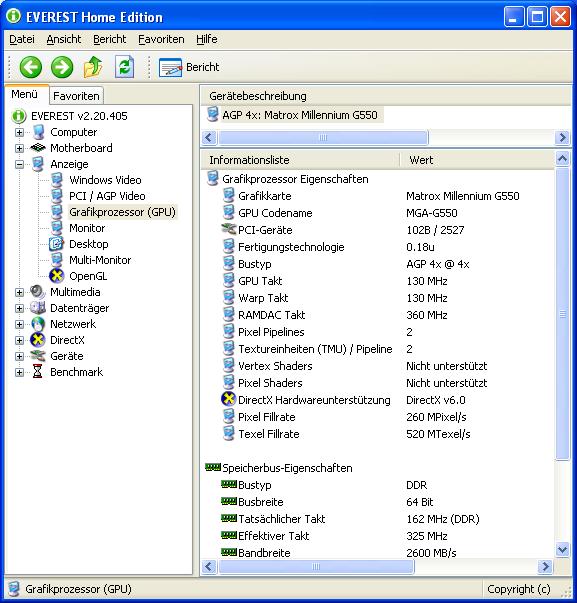
Task: Expand the Geräte node
Action: click(19, 356)
